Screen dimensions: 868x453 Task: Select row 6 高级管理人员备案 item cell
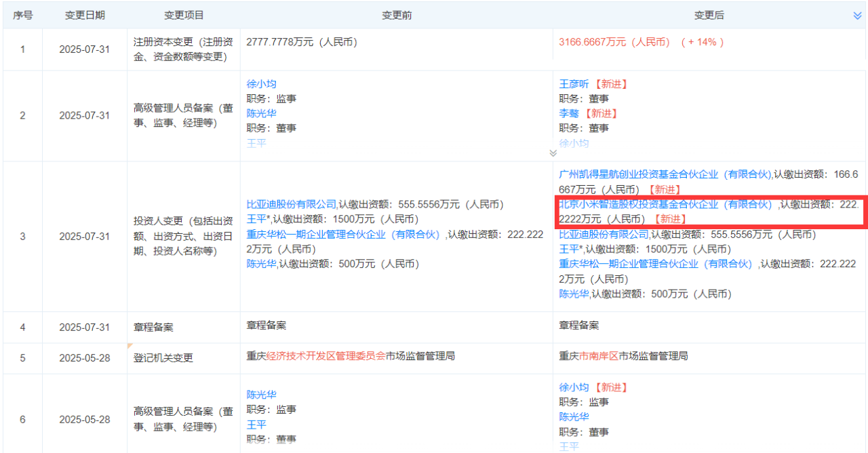184,419
